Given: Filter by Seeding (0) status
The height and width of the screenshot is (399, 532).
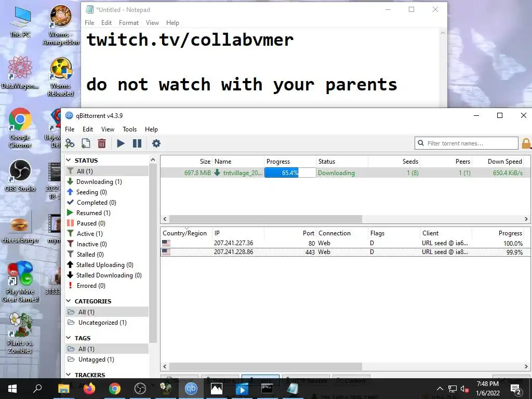Looking at the screenshot, I should click(x=107, y=192).
